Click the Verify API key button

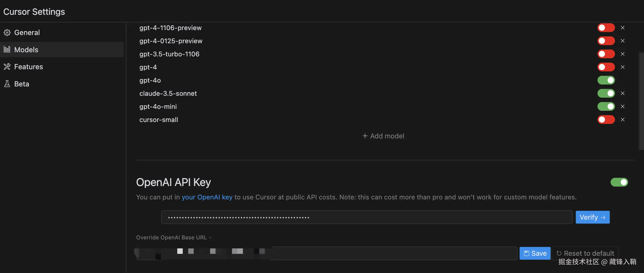pos(592,217)
